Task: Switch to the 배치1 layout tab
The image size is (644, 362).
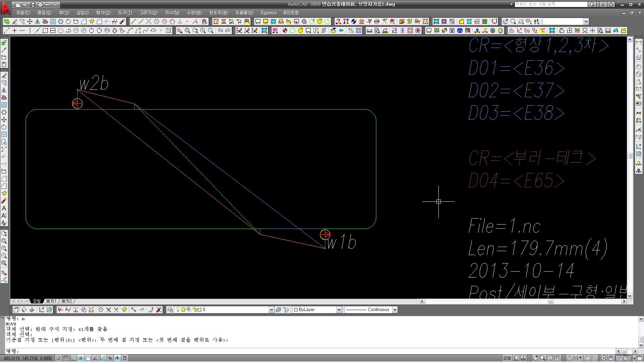Action: tap(51, 301)
